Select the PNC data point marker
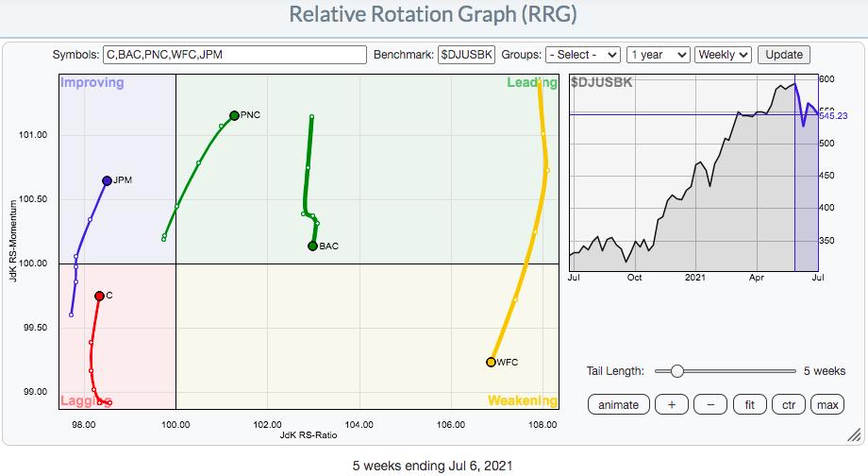Screen dimensions: 868x476 [x=234, y=115]
